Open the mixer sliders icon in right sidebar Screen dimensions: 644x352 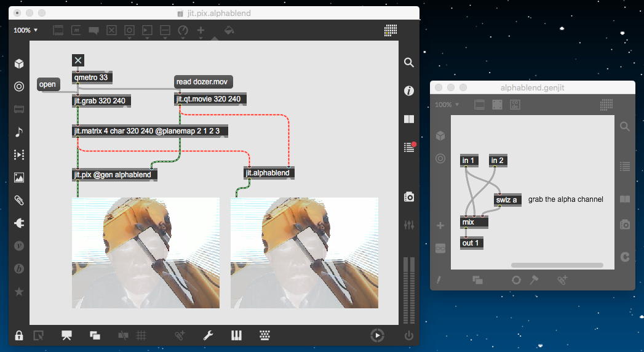pyautogui.click(x=408, y=225)
